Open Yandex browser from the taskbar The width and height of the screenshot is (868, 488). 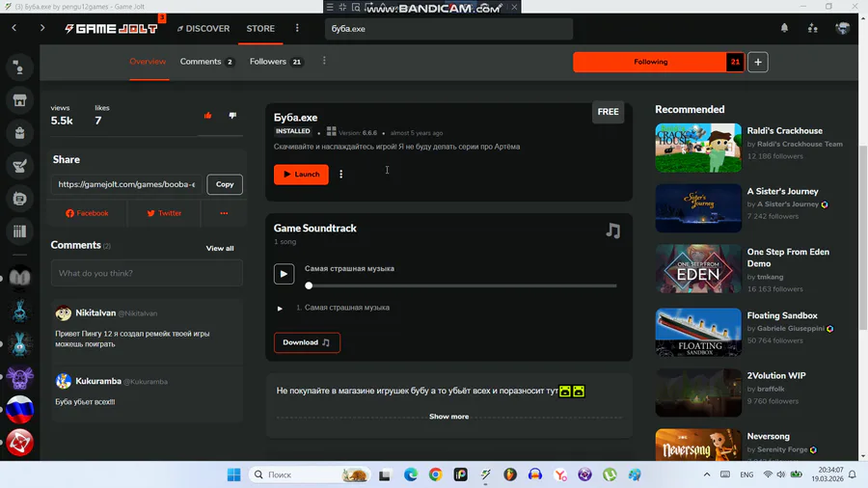560,474
